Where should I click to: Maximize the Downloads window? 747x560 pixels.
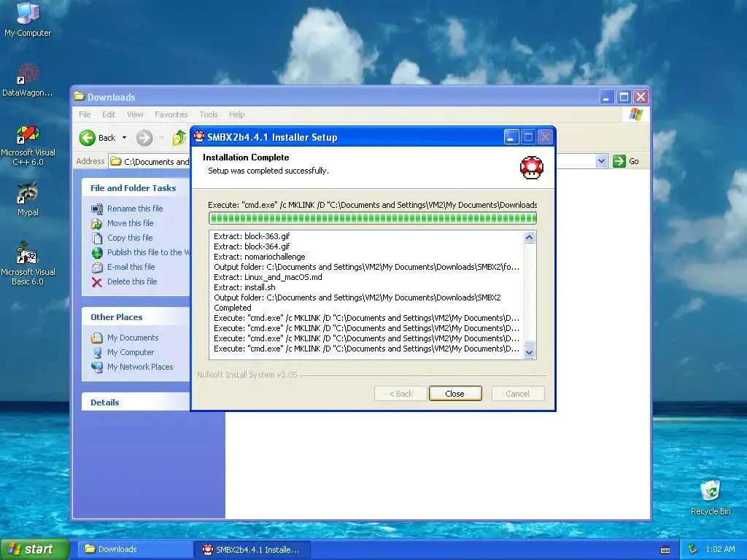click(x=624, y=97)
